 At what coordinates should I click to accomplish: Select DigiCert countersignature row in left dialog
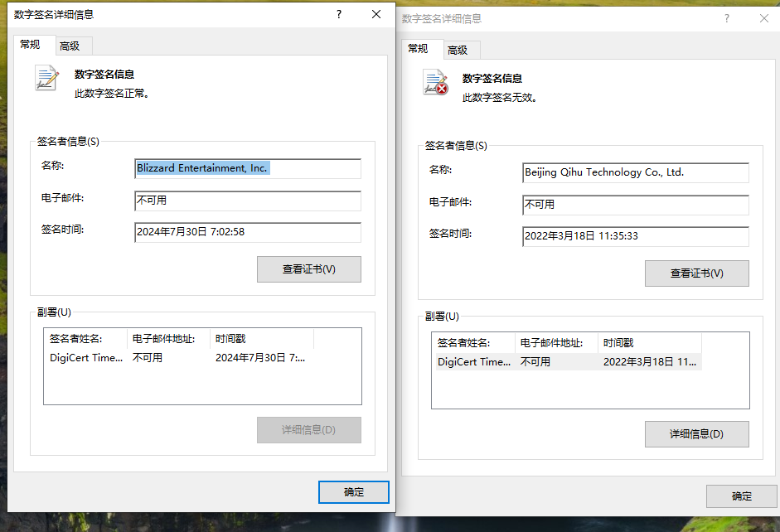(179, 358)
